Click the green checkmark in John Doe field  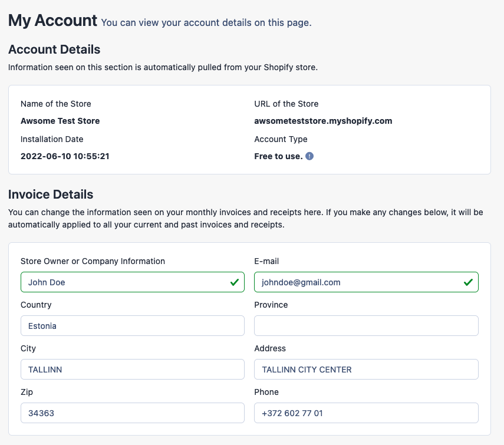[x=235, y=282]
